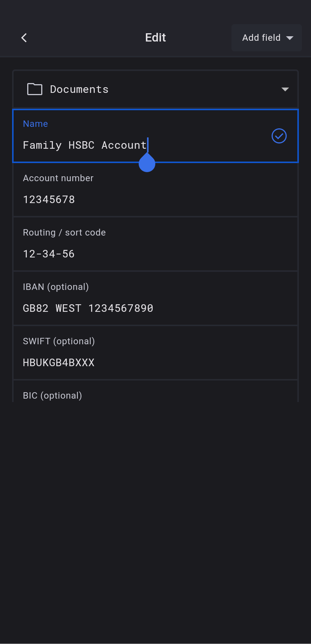The image size is (311, 644).
Task: Tap the blue text cursor handle
Action: [x=147, y=164]
